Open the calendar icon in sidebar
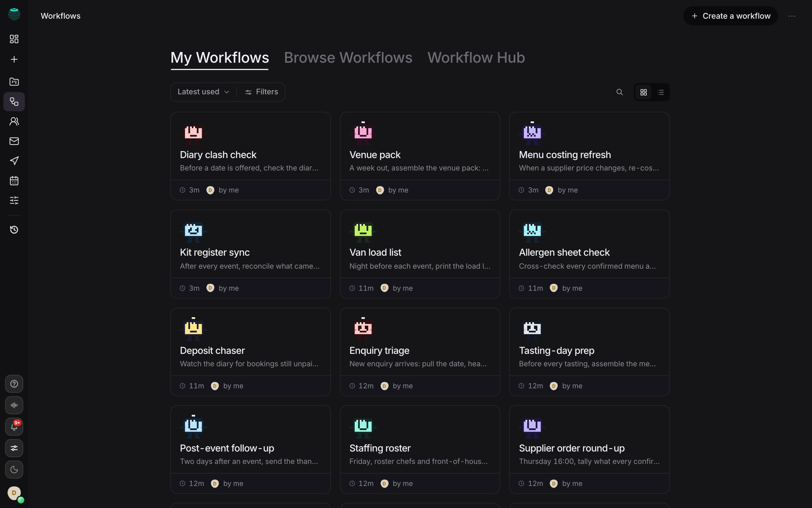The width and height of the screenshot is (812, 508). coord(14,181)
